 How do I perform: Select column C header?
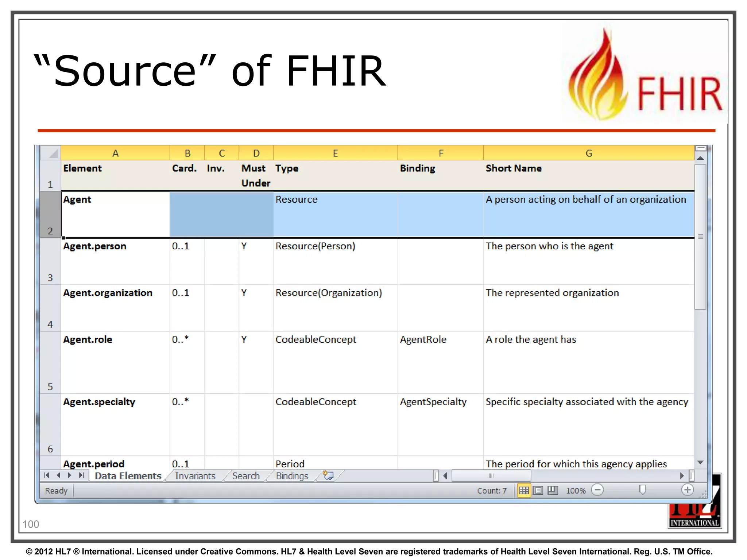222,153
